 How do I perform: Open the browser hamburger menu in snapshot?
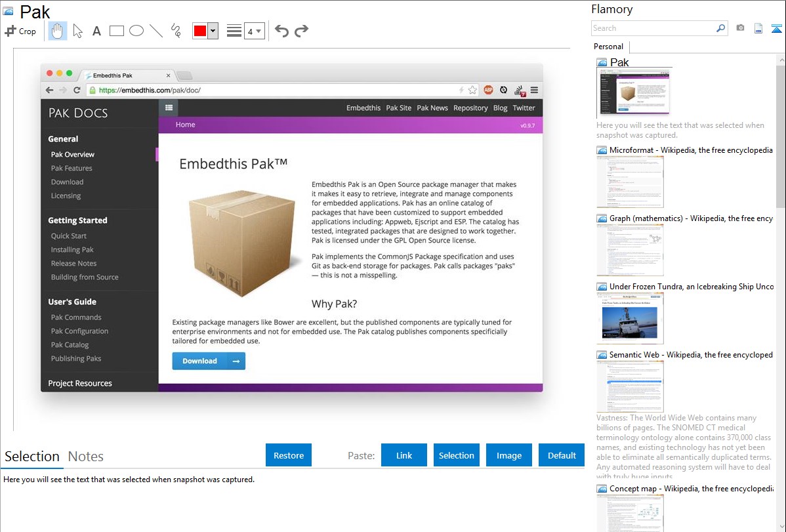pyautogui.click(x=534, y=91)
